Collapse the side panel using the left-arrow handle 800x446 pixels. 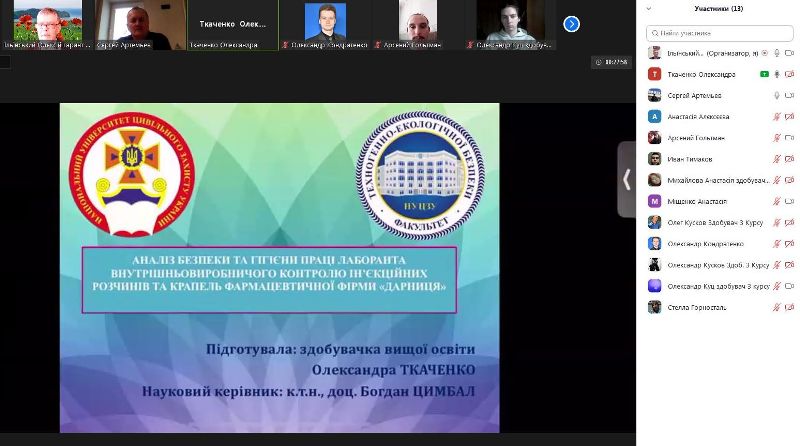[627, 179]
